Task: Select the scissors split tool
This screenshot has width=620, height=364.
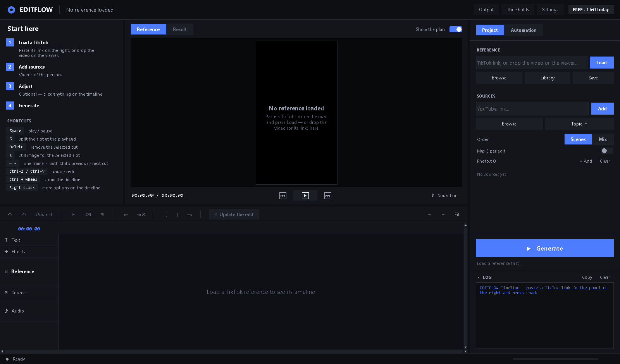Action: click(74, 215)
